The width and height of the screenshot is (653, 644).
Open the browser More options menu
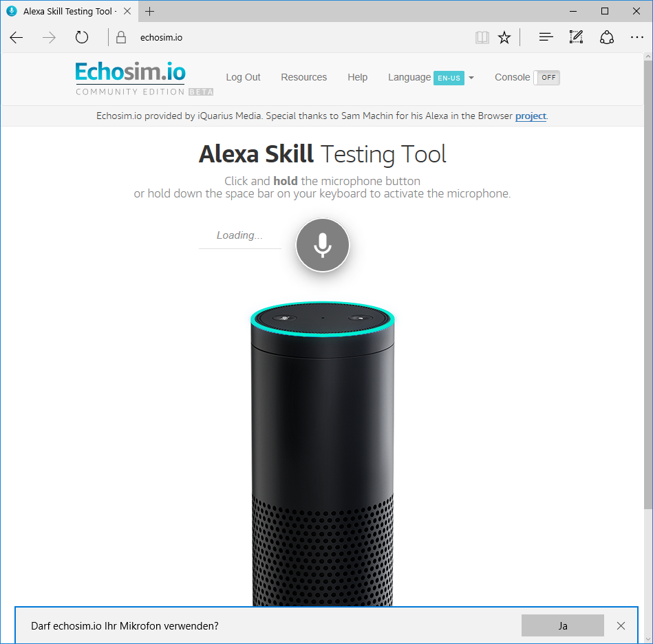click(636, 38)
